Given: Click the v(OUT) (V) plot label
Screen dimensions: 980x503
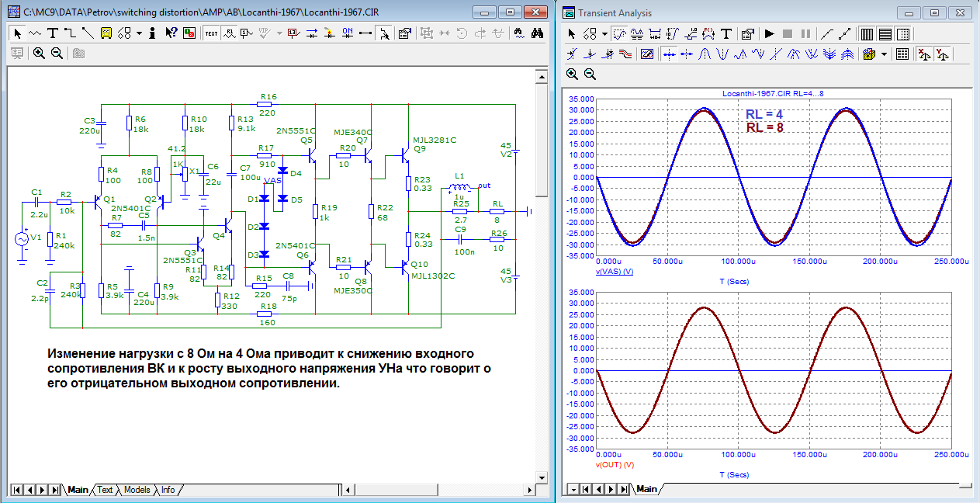Looking at the screenshot, I should point(615,464).
